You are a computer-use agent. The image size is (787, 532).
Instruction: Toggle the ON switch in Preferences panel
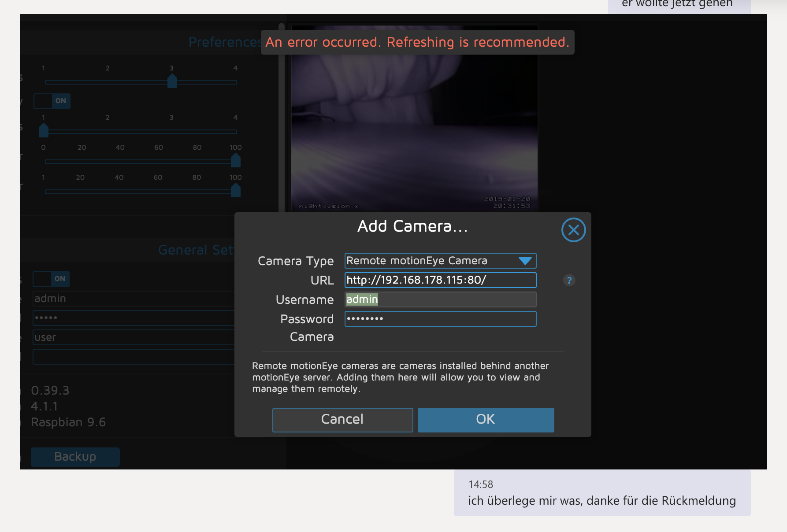(x=52, y=101)
